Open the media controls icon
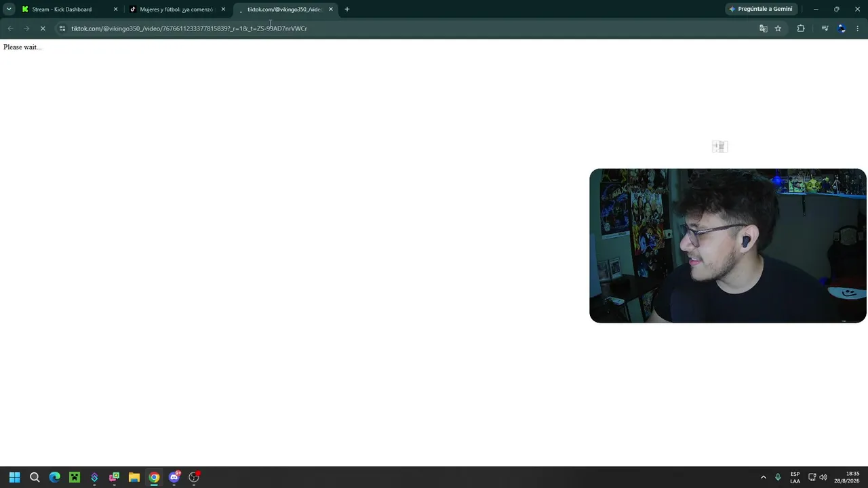The width and height of the screenshot is (868, 488). 825,28
